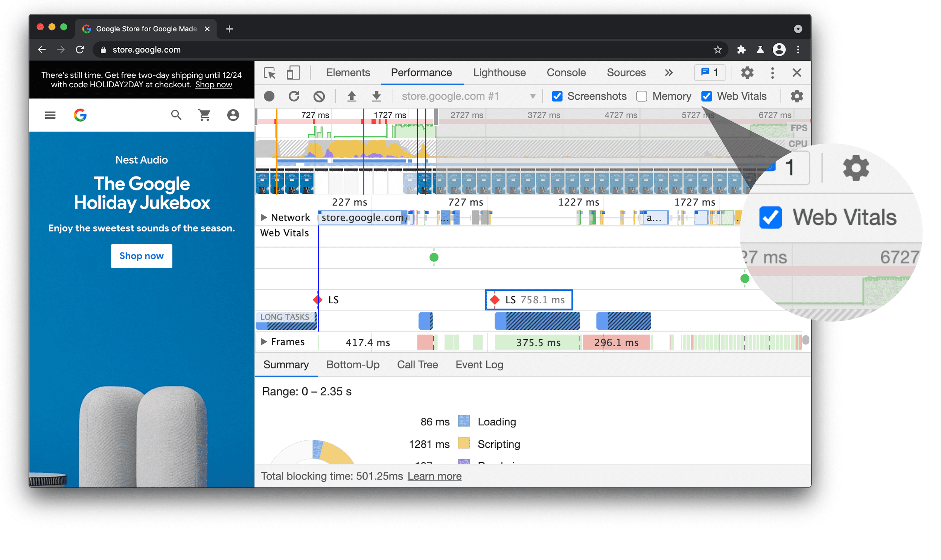
Task: Toggle the Memory checkbox on
Action: [640, 95]
